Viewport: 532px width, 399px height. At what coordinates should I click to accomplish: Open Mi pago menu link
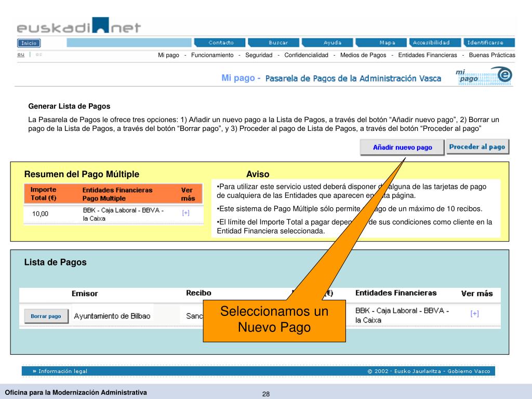169,55
